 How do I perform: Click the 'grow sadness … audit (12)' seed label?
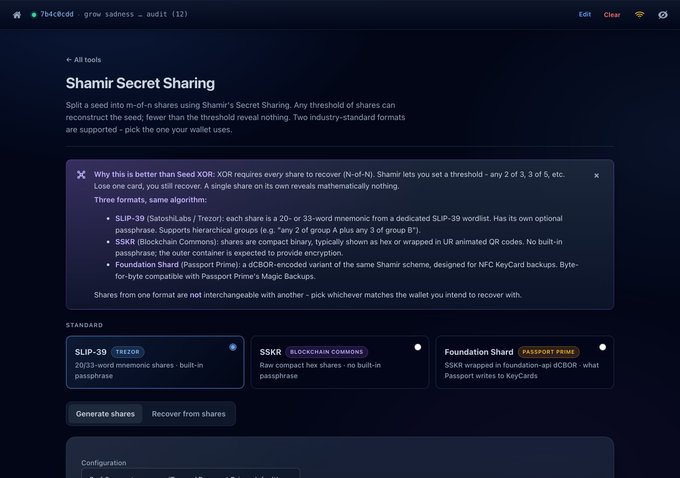[136, 14]
